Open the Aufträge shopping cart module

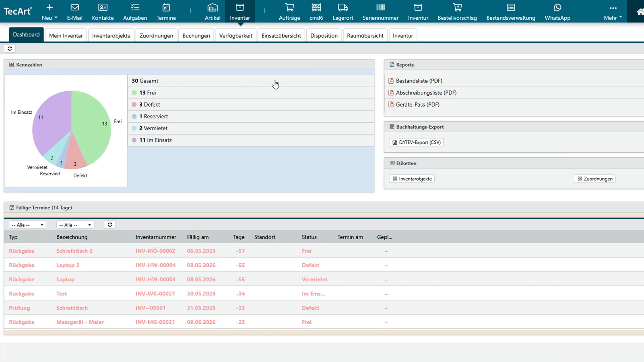click(x=289, y=12)
